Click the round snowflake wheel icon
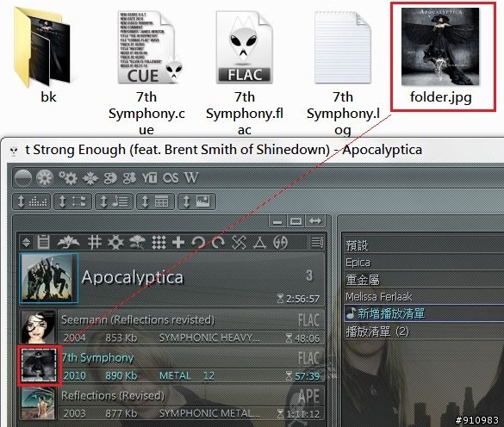 (44, 177)
